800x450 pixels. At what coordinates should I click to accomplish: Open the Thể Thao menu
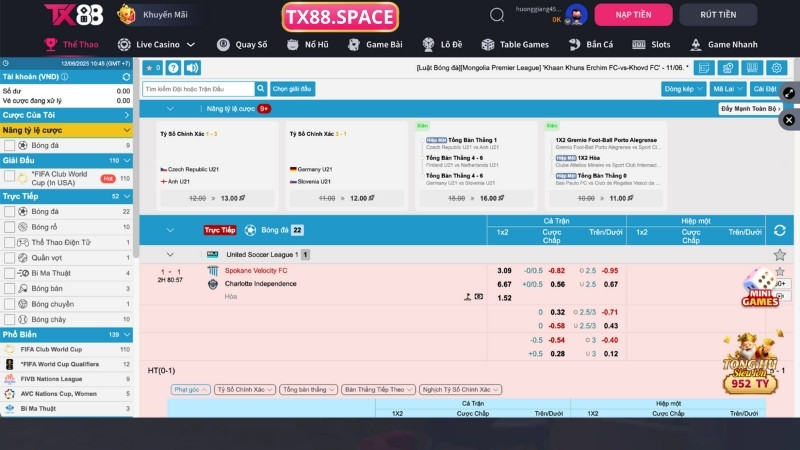coord(71,44)
